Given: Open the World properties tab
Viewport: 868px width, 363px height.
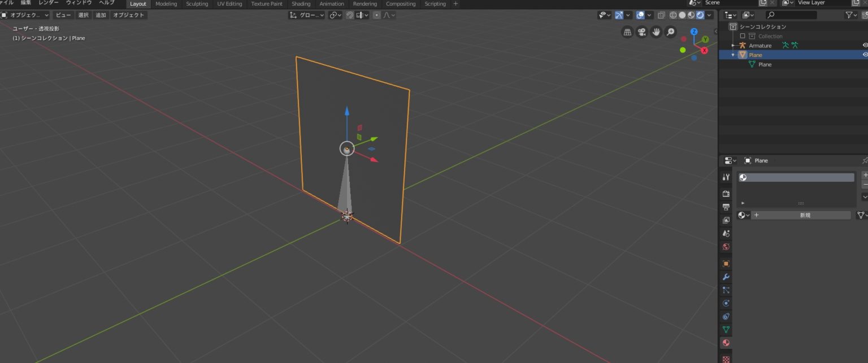Looking at the screenshot, I should (x=726, y=247).
